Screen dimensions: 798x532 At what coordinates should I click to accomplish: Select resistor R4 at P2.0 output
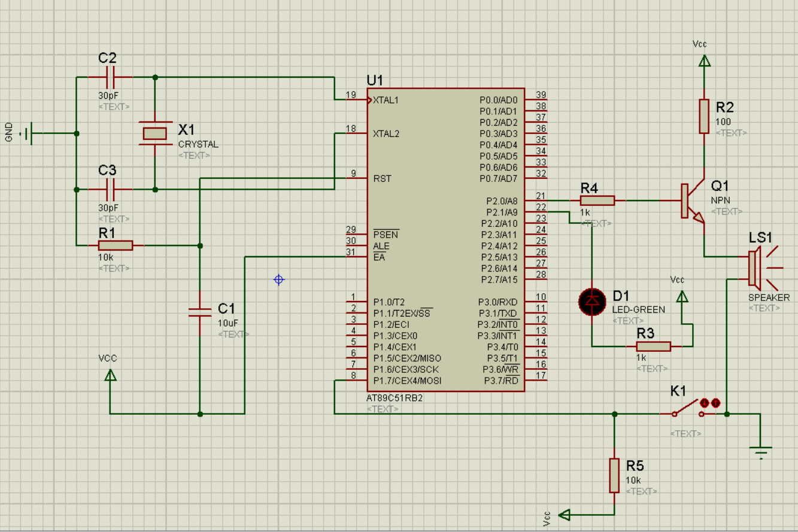[597, 200]
